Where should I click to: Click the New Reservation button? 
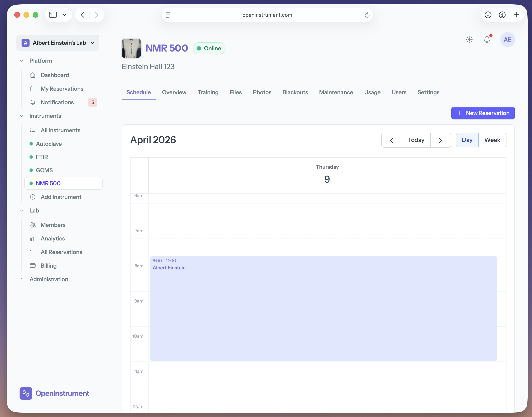483,113
